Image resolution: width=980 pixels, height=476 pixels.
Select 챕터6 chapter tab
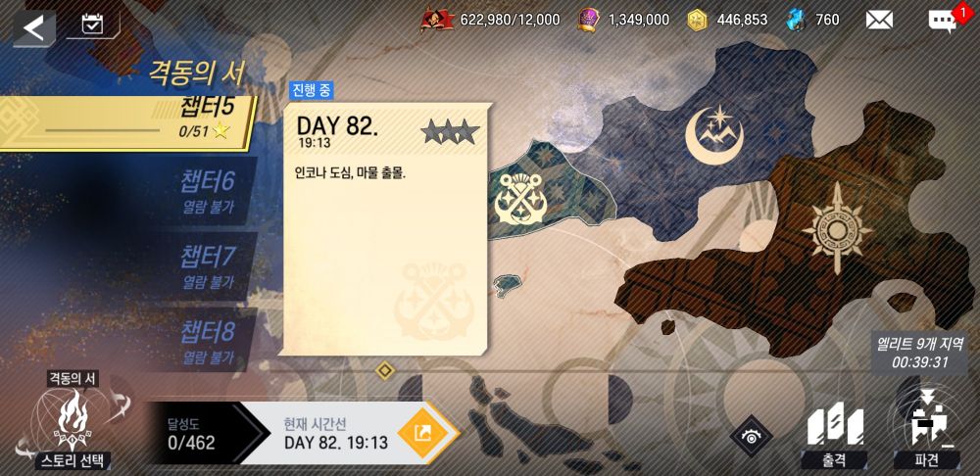207,191
